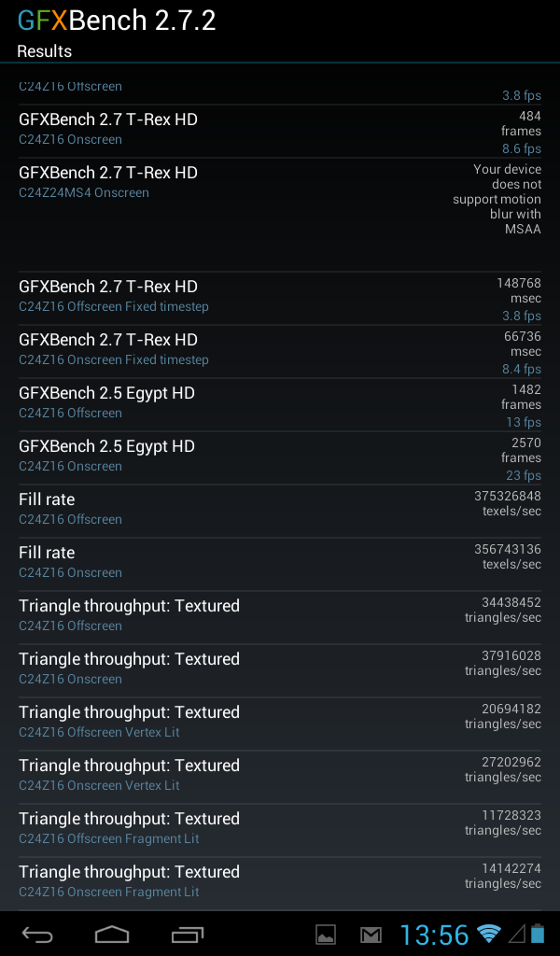Select Fill rate C24Z16 Offscreen row
560x956 pixels.
280,511
